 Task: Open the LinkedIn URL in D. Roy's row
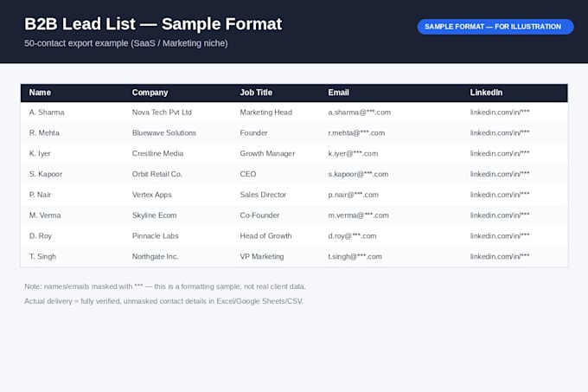500,236
